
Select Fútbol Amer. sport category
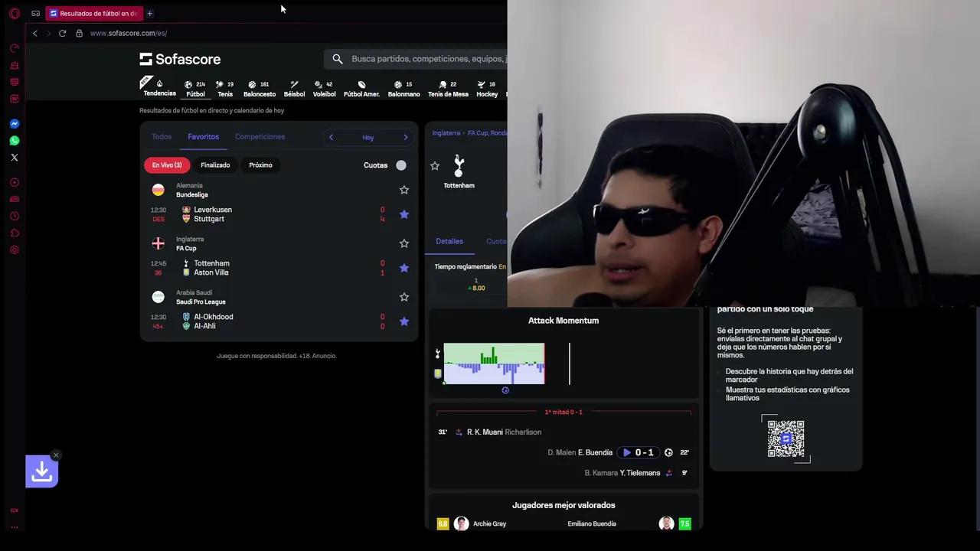pos(361,89)
